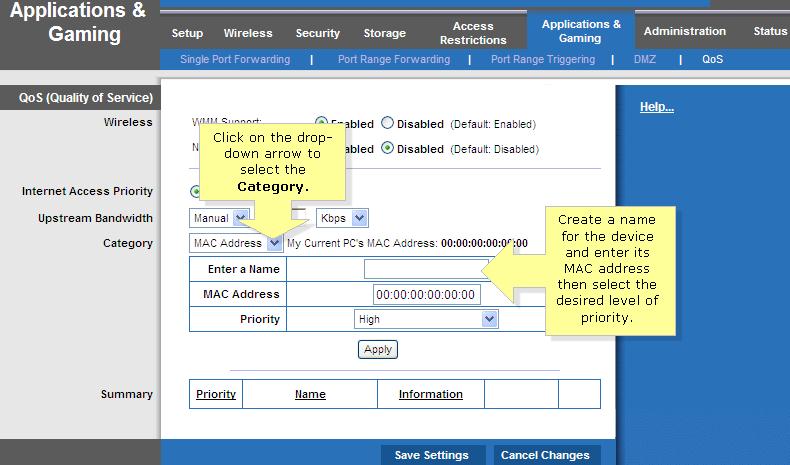Viewport: 790px width, 465px height.
Task: Open the DMZ sub-tab
Action: tap(645, 59)
